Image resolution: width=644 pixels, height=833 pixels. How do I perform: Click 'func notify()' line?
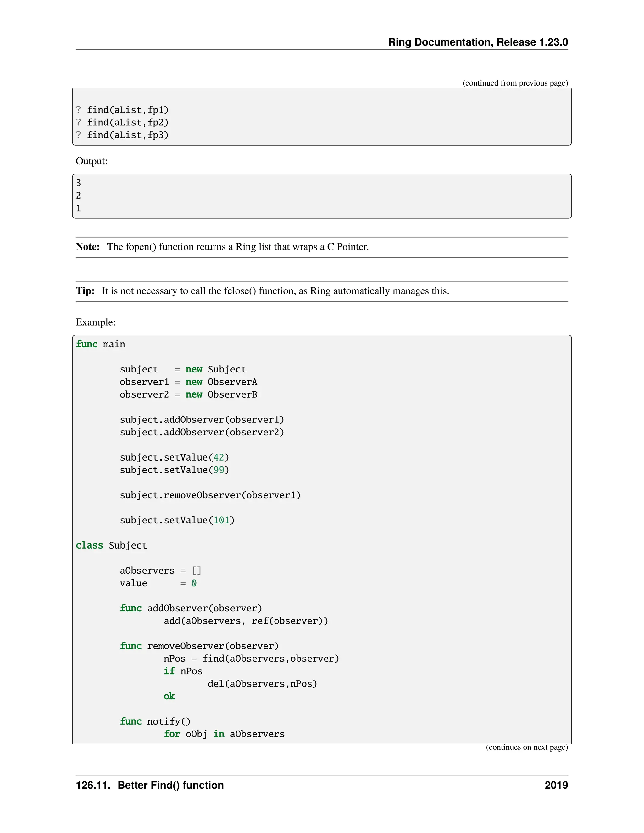click(155, 722)
